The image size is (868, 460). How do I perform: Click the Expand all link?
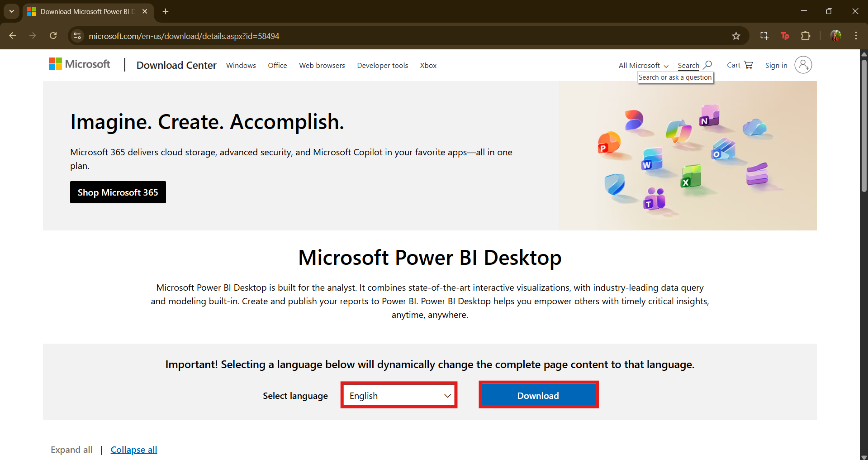71,450
